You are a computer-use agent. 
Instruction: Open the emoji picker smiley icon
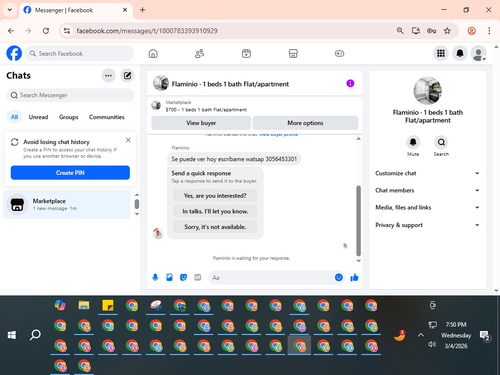[x=339, y=277]
